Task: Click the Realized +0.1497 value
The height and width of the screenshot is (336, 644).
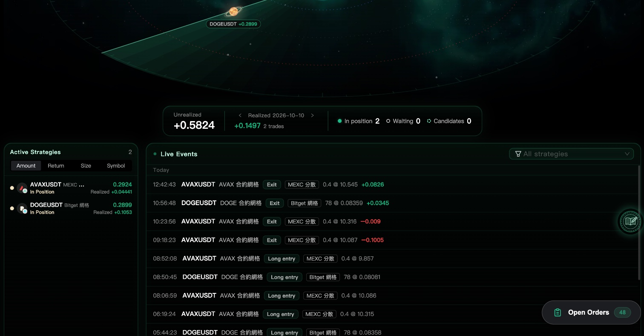Action: [x=247, y=126]
